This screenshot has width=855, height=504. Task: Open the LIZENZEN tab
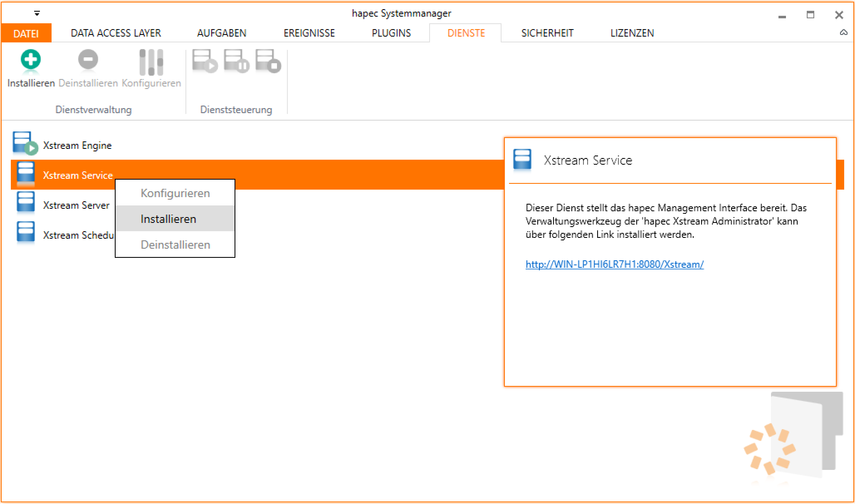[632, 33]
